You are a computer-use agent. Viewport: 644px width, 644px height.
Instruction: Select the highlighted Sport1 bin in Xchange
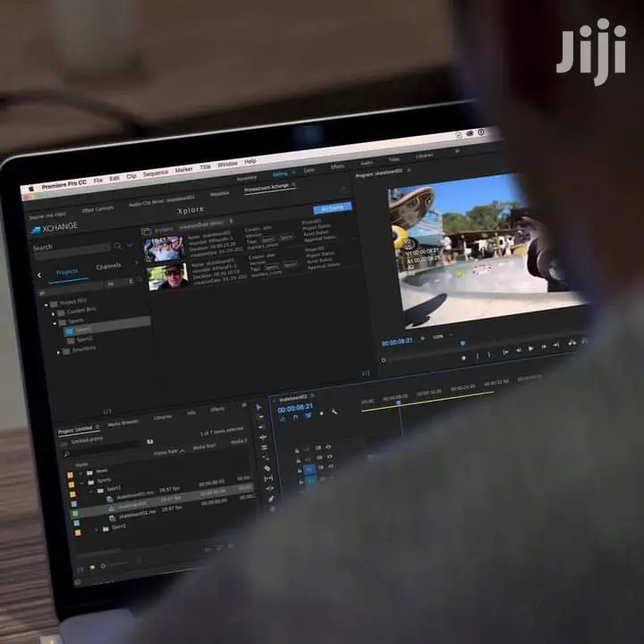107,328
